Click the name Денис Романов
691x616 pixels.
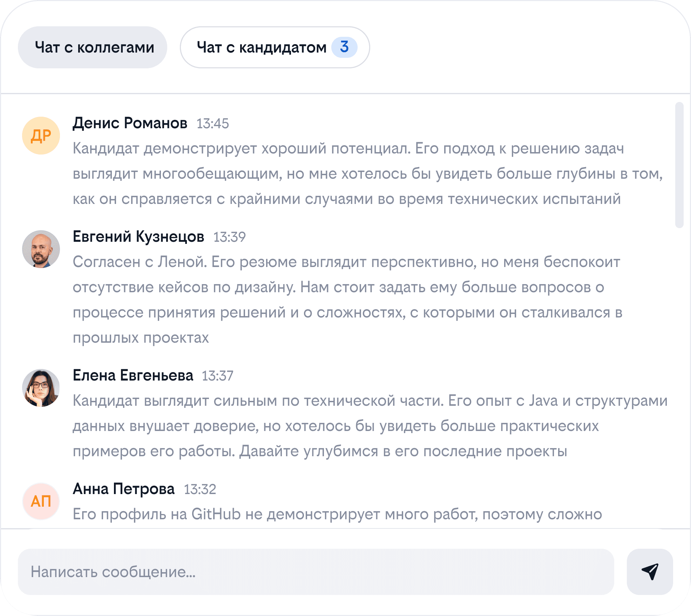[x=130, y=123]
